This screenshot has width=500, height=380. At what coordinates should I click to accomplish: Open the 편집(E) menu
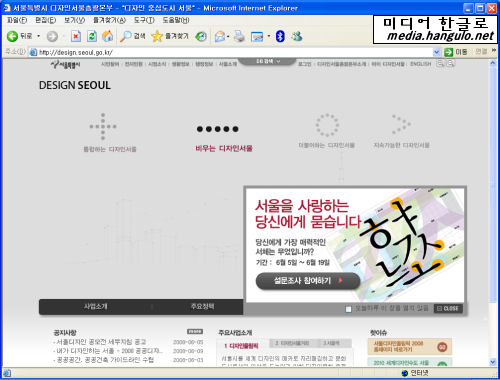tap(46, 20)
